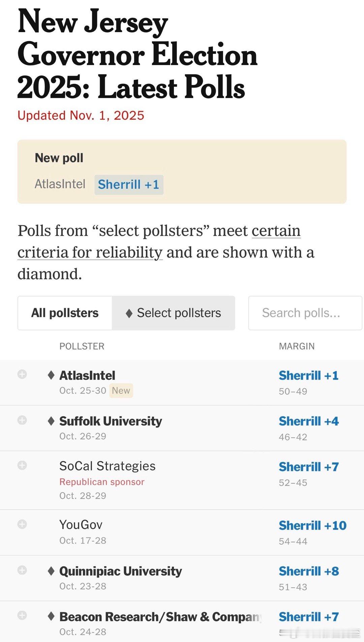364x642 pixels.
Task: Click the diamond icon beside Beacon Research
Action: pyautogui.click(x=51, y=616)
